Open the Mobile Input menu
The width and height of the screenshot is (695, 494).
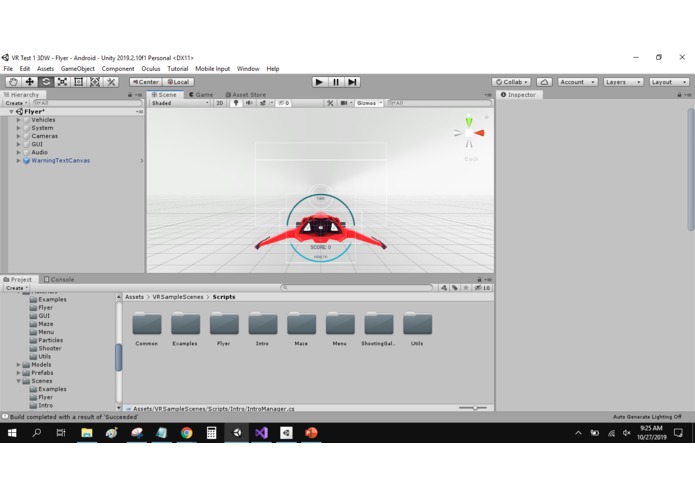213,69
